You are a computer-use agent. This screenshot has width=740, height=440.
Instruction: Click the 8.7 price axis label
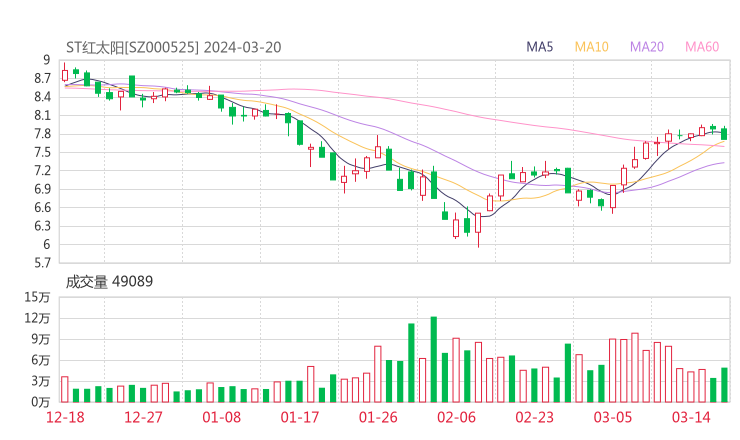pyautogui.click(x=42, y=78)
